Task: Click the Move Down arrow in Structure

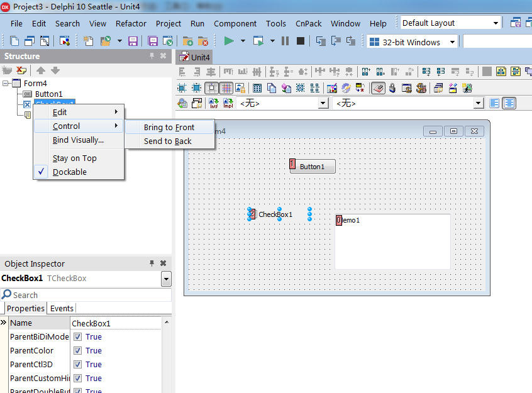Action: 55,70
